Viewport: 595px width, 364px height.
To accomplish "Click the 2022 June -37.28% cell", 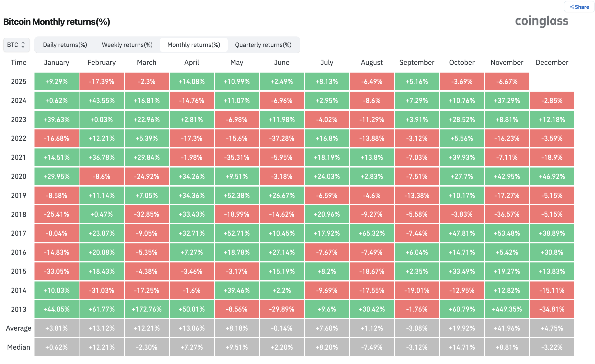I will click(281, 138).
